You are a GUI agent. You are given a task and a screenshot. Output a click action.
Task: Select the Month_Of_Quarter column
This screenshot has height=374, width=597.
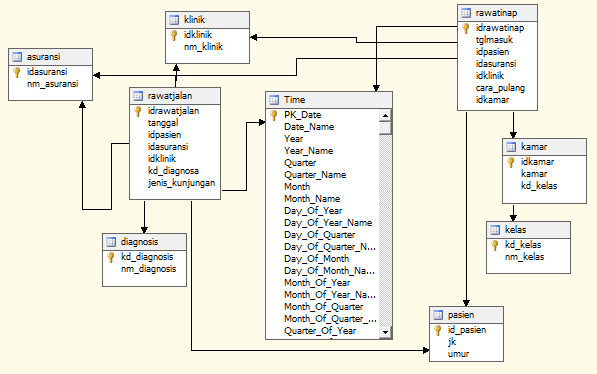click(324, 307)
